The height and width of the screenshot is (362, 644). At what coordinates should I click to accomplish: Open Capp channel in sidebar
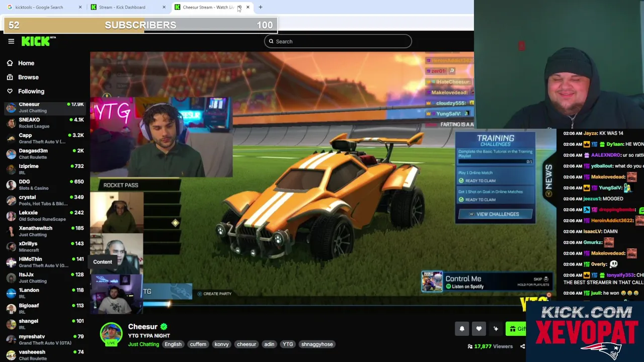click(45, 138)
